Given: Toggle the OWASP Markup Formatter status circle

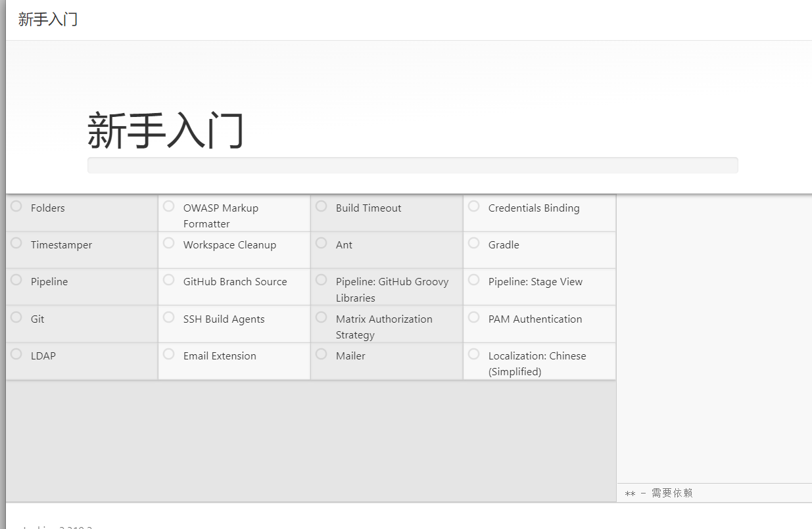Looking at the screenshot, I should click(x=169, y=206).
